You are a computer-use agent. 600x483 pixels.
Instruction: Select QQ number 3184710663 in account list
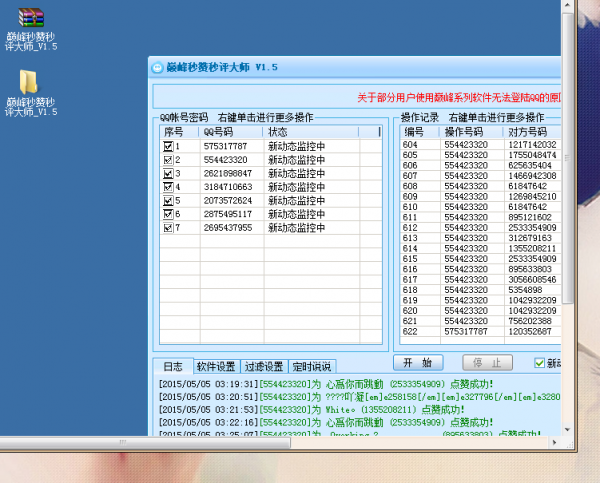(228, 187)
